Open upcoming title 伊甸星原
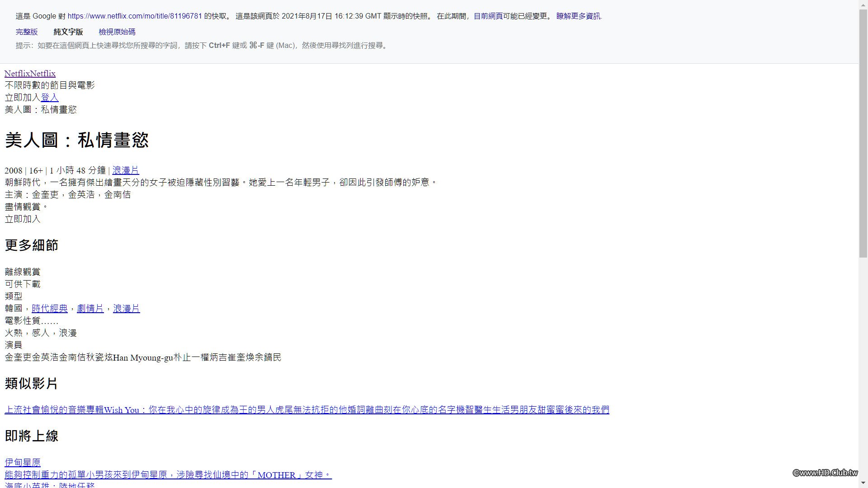The height and width of the screenshot is (488, 868). tap(23, 463)
